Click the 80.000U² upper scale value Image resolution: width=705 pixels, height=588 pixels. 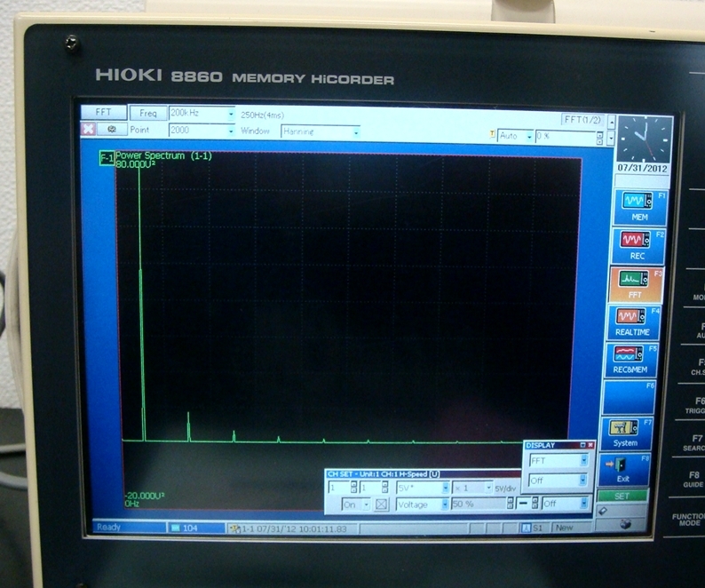[136, 164]
